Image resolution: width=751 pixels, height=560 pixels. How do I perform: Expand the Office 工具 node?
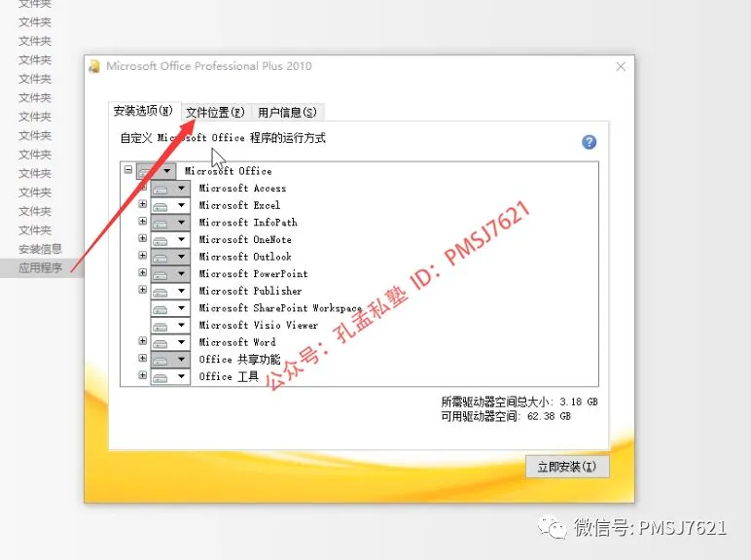pos(142,375)
